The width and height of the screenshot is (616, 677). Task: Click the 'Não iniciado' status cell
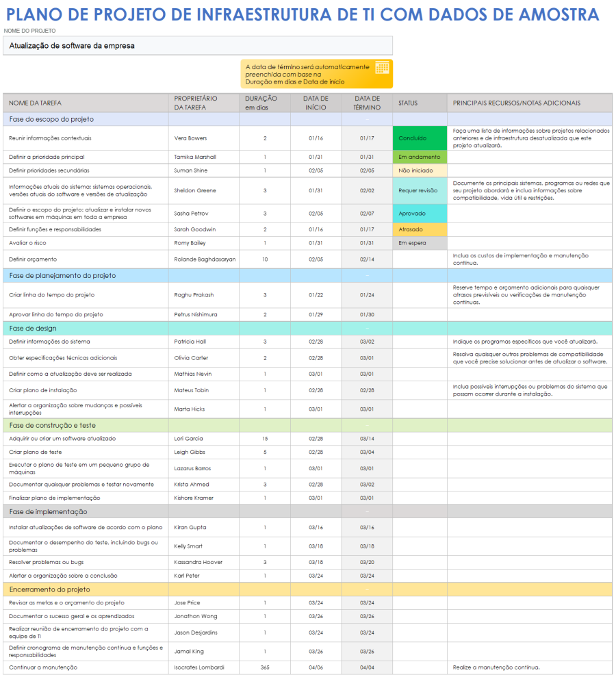point(420,170)
